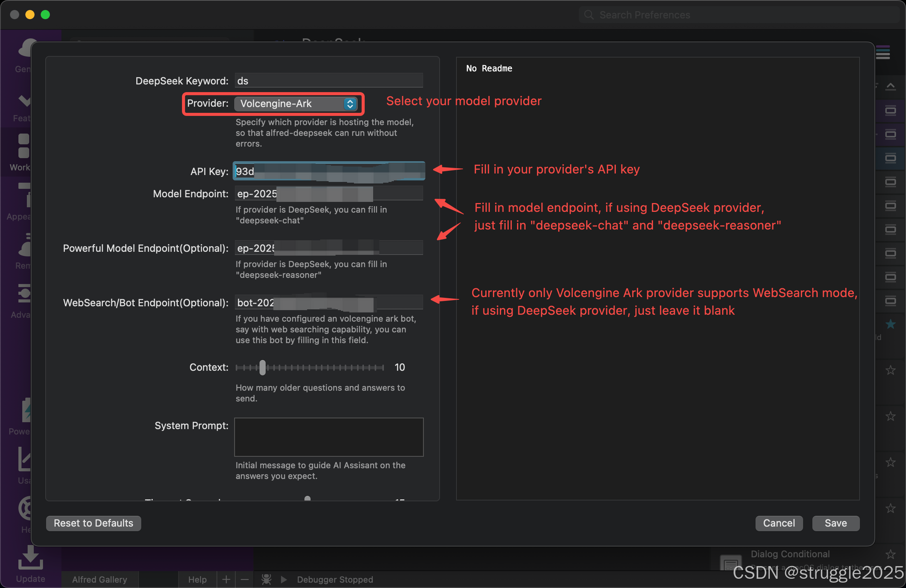Image resolution: width=906 pixels, height=588 pixels.
Task: Click the Powerful Model Endpoint field
Action: [329, 248]
